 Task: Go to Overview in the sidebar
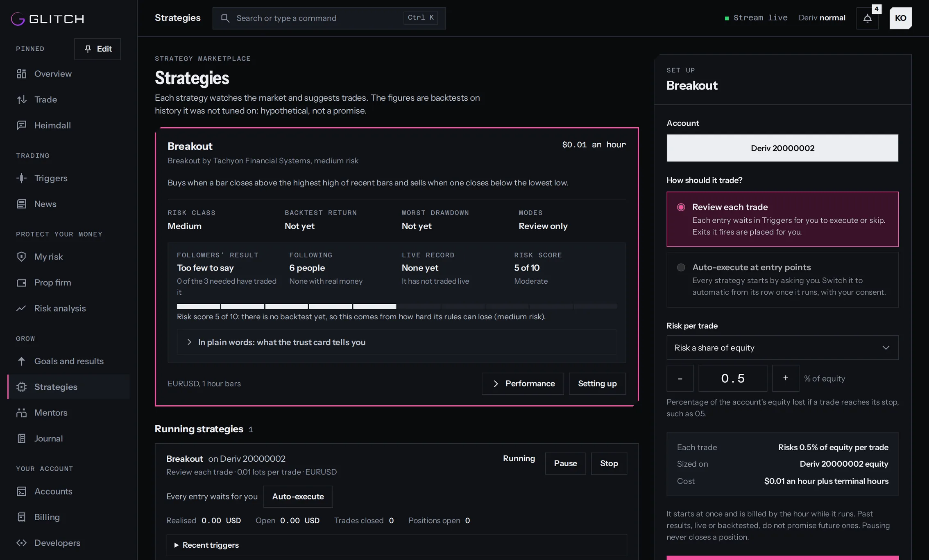(x=68, y=74)
